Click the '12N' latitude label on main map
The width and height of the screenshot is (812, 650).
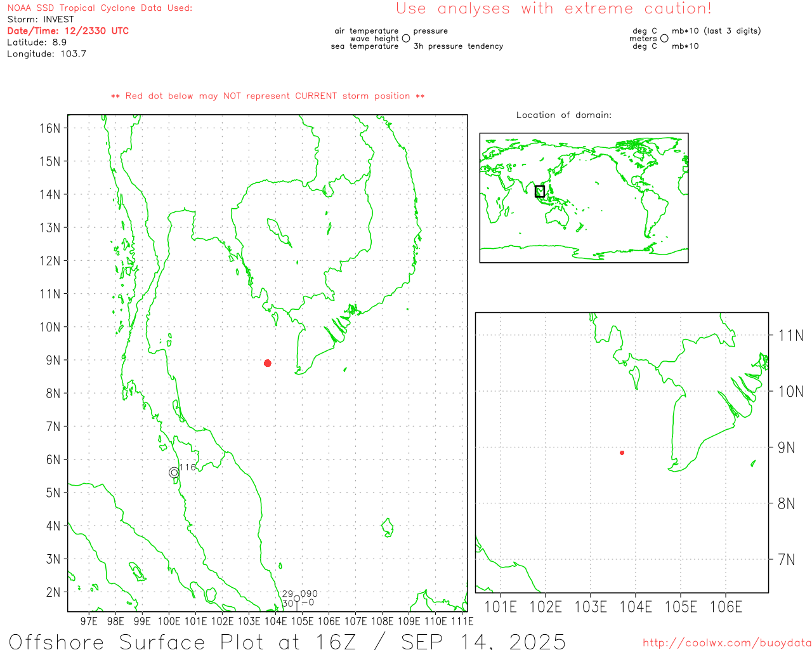pos(49,261)
